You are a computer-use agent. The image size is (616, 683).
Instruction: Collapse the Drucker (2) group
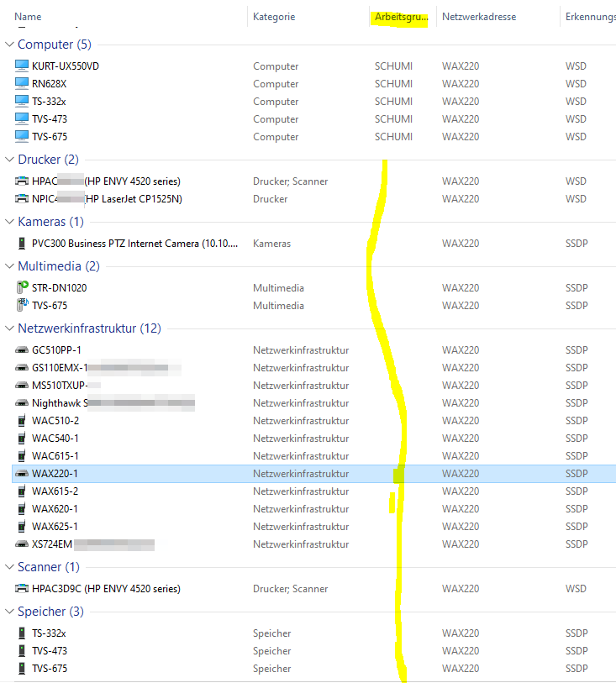tap(9, 160)
